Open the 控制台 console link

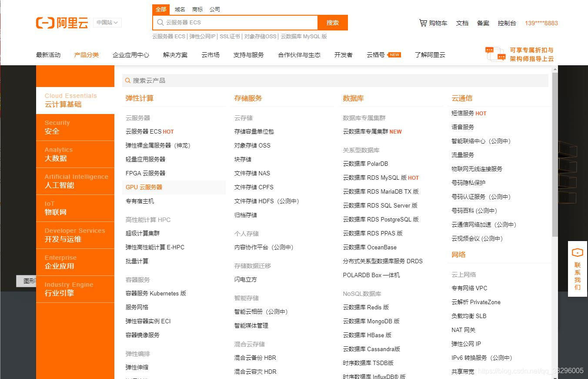507,23
